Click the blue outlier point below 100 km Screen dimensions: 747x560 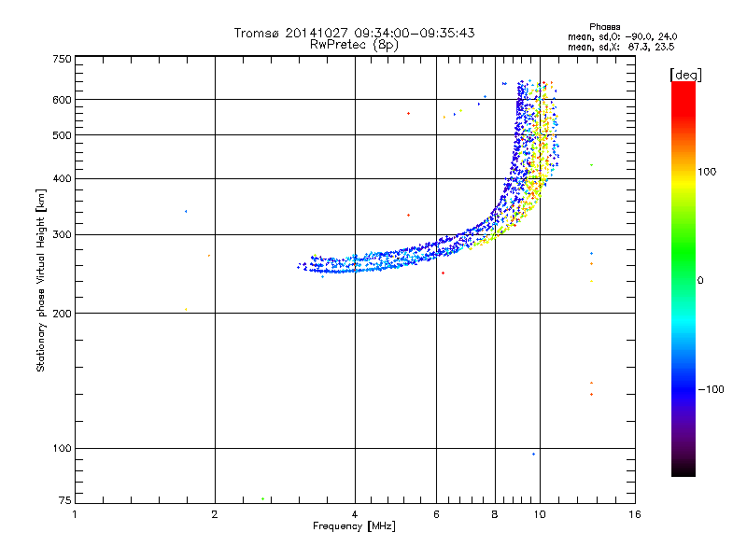pyautogui.click(x=533, y=455)
